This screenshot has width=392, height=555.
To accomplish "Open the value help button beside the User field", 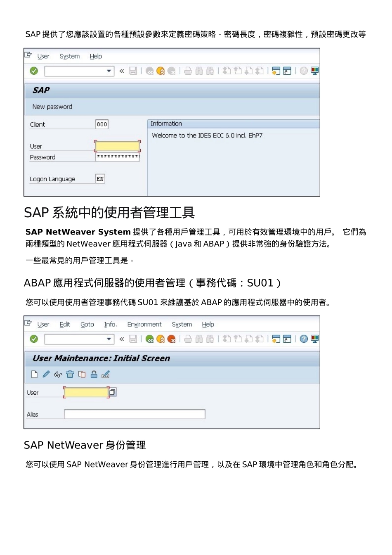I will [113, 392].
